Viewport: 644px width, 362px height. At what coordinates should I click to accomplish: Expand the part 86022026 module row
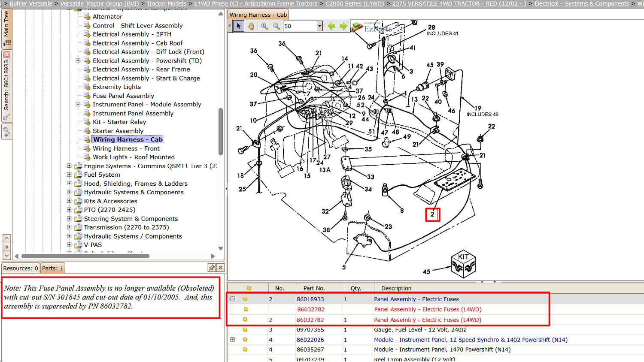[233, 340]
